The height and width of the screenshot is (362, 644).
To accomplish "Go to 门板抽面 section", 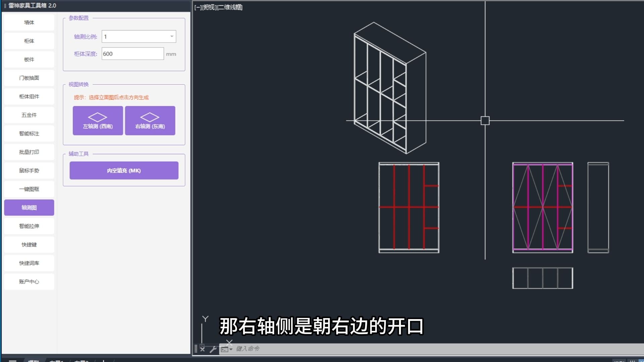I will tap(29, 78).
